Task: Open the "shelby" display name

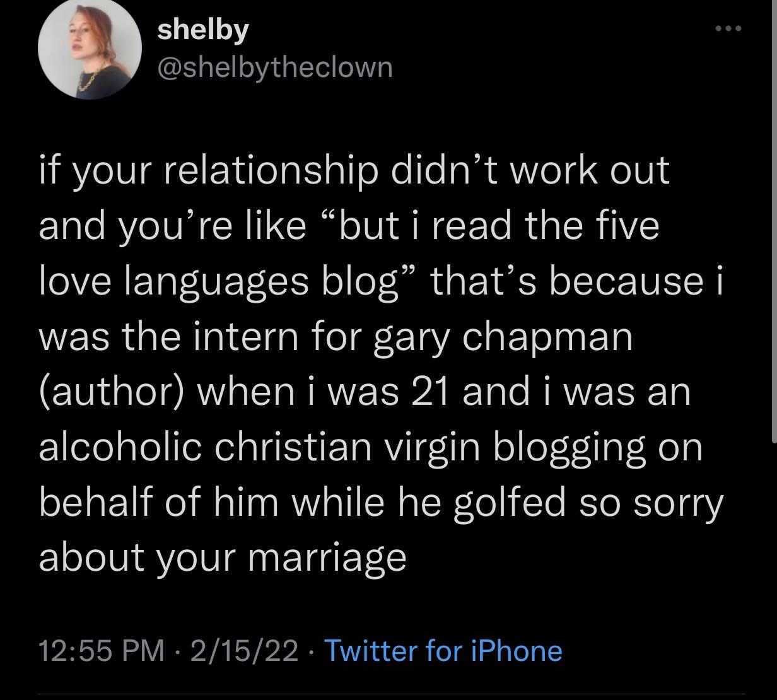Action: pos(203,30)
